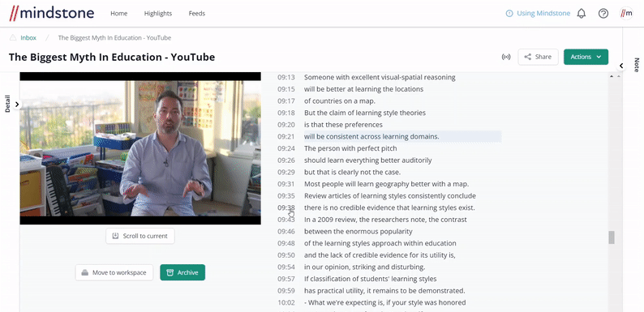
Task: Open the notifications bell icon
Action: click(x=582, y=14)
